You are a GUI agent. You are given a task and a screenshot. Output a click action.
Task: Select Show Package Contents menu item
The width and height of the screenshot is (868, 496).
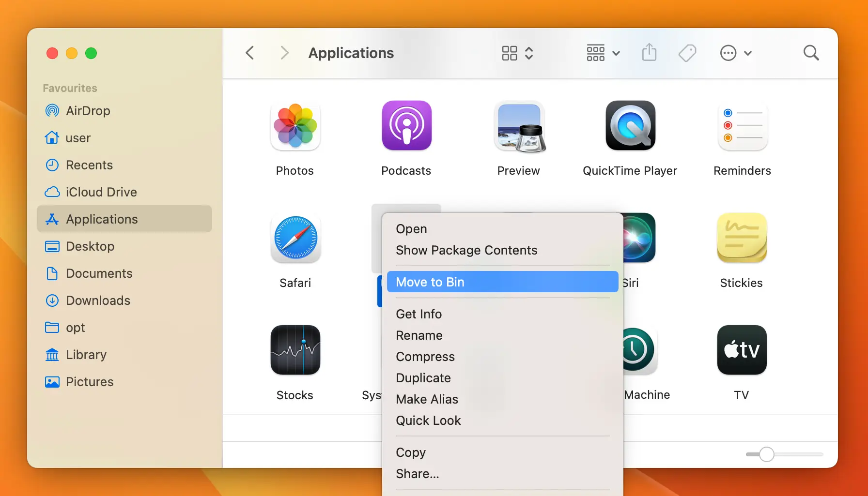(x=466, y=250)
